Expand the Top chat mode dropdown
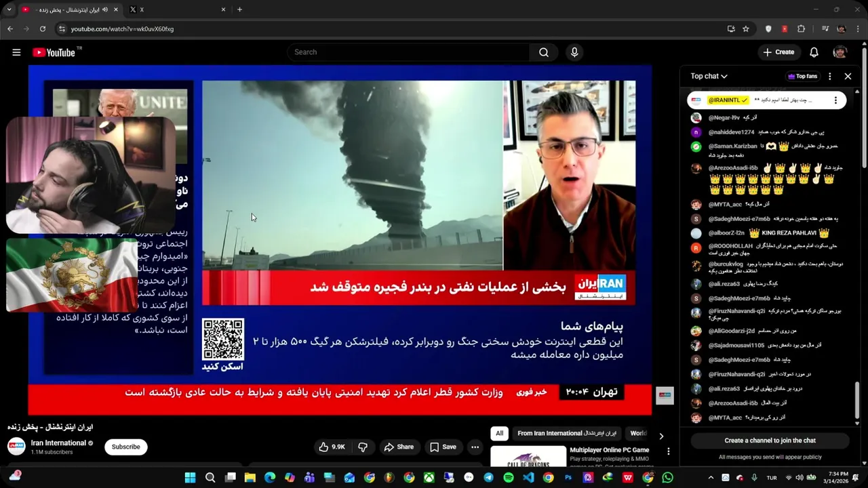This screenshot has width=868, height=488. (x=709, y=76)
